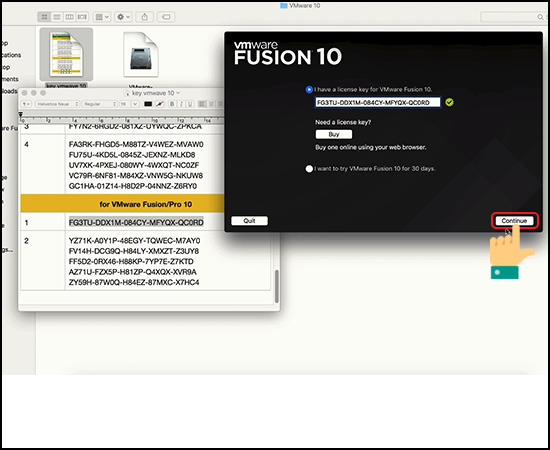Click the TextEdit document icon in title bar
Image resolution: width=550 pixels, height=450 pixels.
tap(127, 93)
